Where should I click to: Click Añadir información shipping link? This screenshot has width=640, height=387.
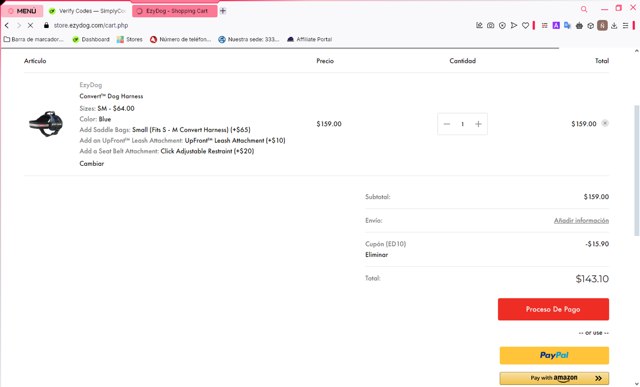pos(581,220)
